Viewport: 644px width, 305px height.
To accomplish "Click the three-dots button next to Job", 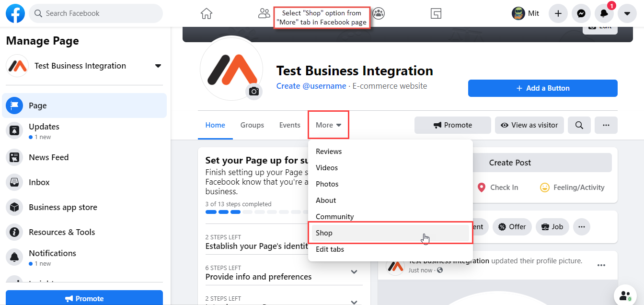I will click(582, 227).
